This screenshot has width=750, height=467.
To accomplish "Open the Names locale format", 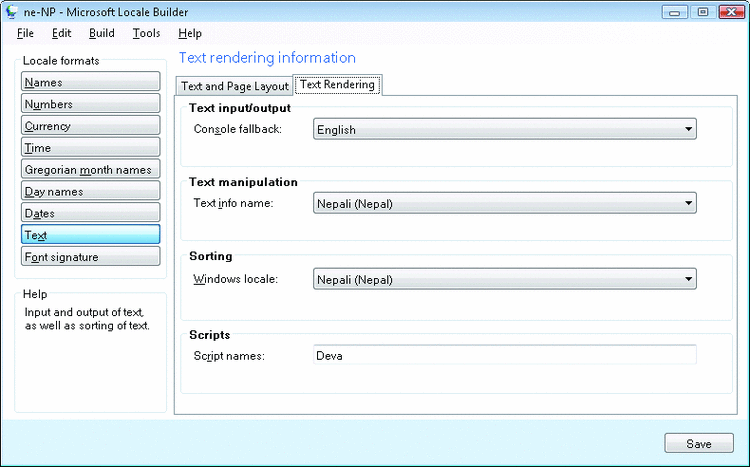I will click(x=90, y=82).
